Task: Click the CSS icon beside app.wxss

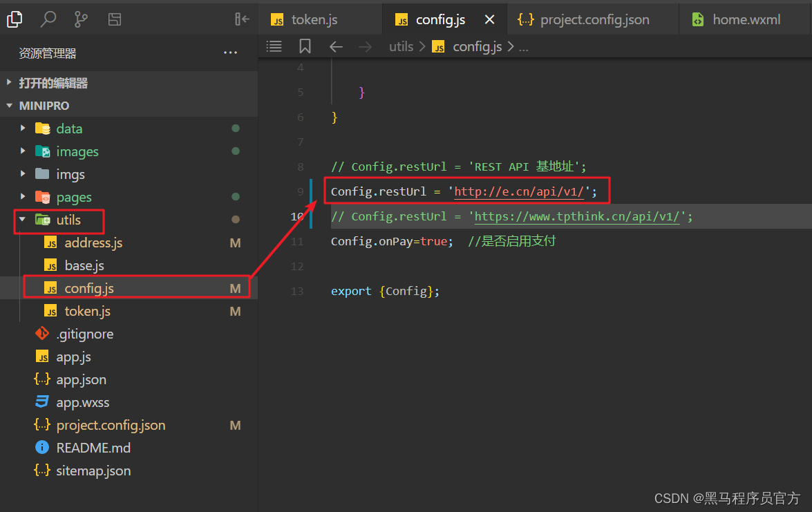Action: [x=42, y=401]
